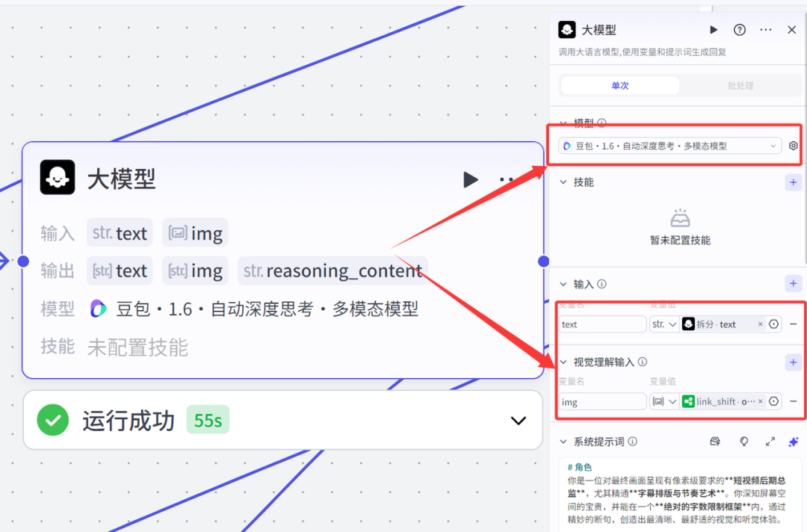Open the str. type dropdown for text
This screenshot has height=532, width=807.
pyautogui.click(x=664, y=324)
